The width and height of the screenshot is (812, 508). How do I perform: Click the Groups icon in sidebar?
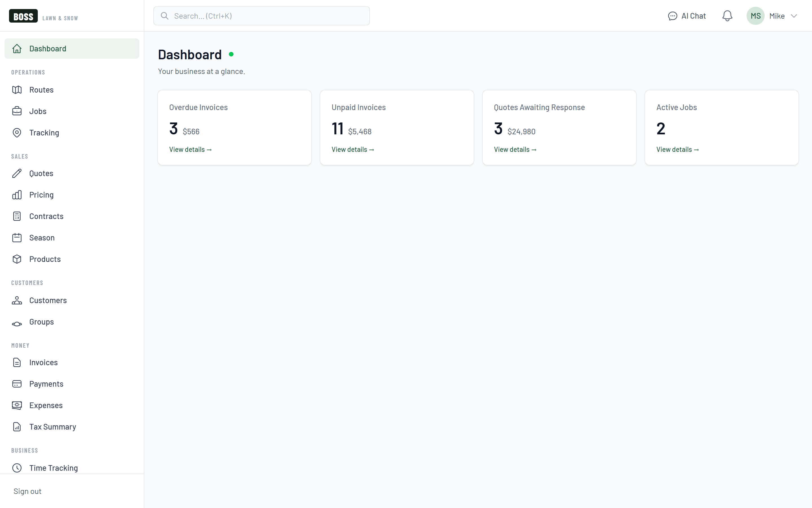tap(17, 323)
